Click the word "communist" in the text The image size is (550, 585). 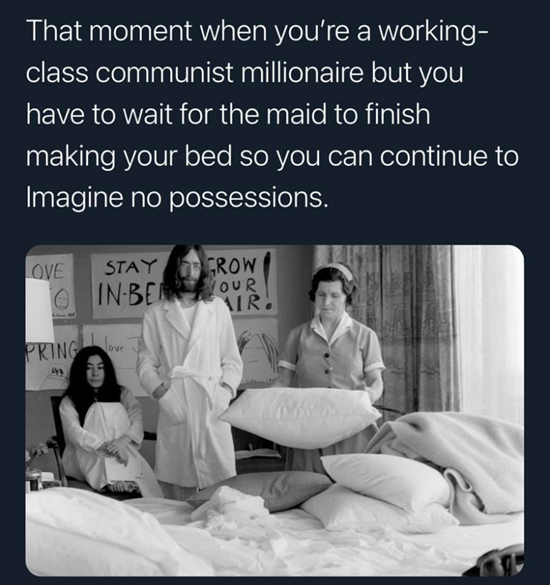[164, 72]
